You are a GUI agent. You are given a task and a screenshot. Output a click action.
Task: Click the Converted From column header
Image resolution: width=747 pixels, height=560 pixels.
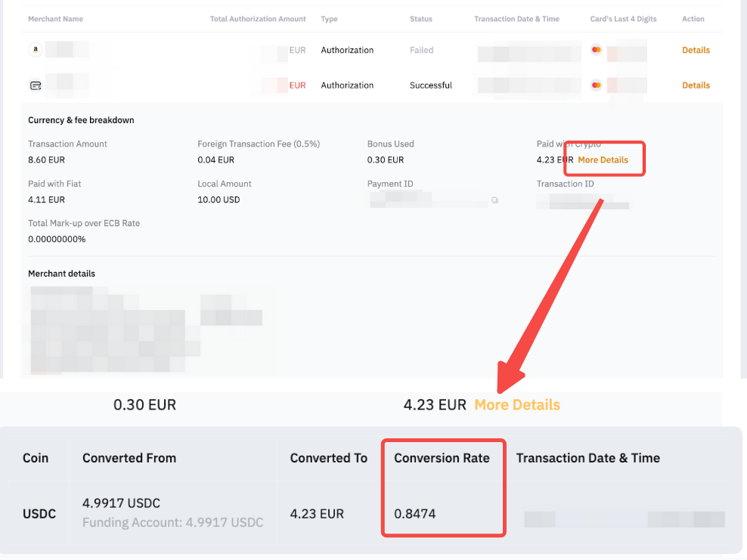click(129, 458)
